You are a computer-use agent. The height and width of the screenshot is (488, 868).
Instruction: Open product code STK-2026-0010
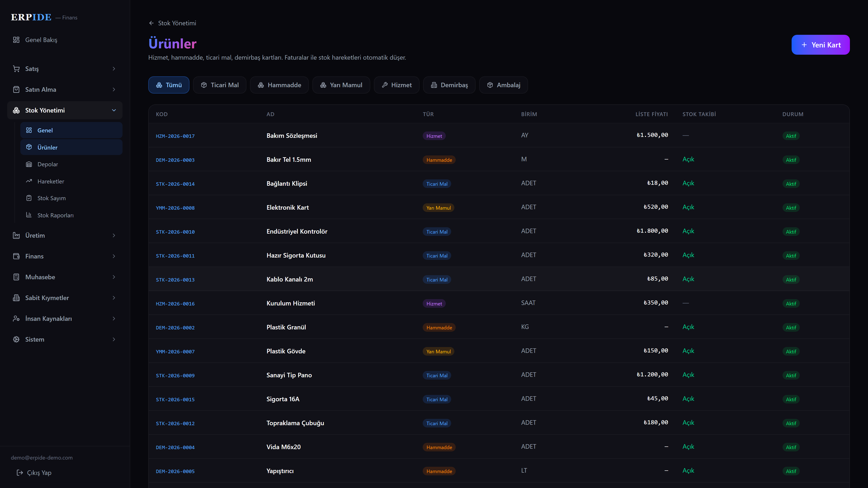175,232
